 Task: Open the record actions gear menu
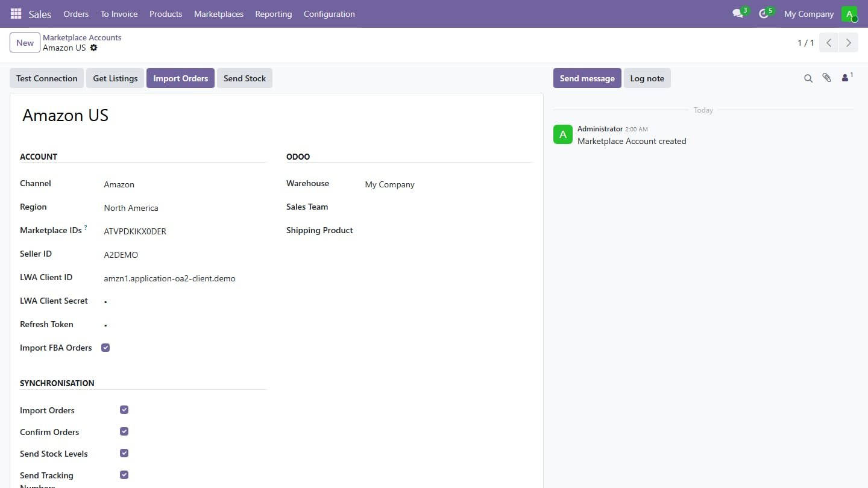93,48
